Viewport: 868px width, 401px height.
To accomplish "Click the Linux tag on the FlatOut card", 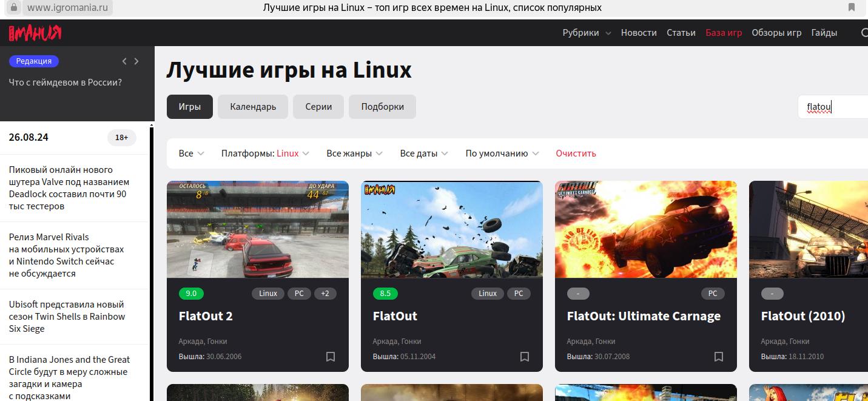I will coord(488,294).
